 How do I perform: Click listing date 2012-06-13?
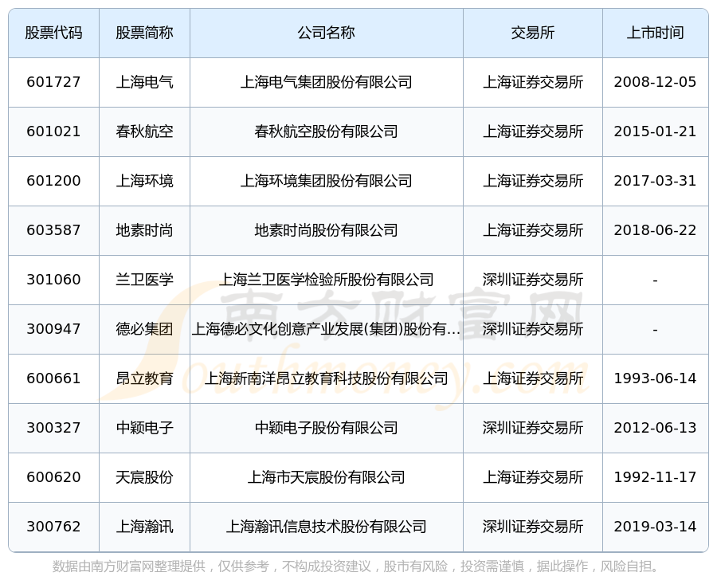point(656,428)
